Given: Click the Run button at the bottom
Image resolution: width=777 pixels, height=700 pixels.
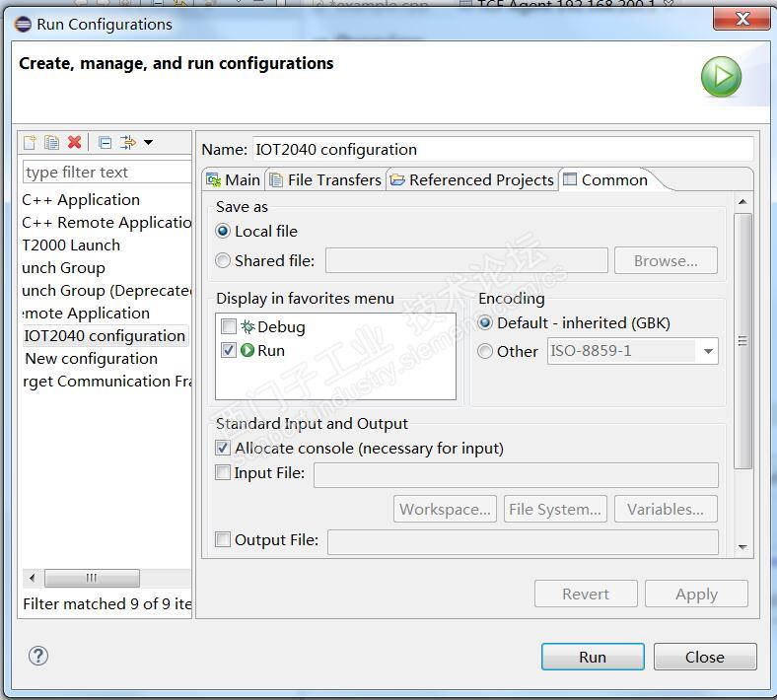Looking at the screenshot, I should (593, 657).
